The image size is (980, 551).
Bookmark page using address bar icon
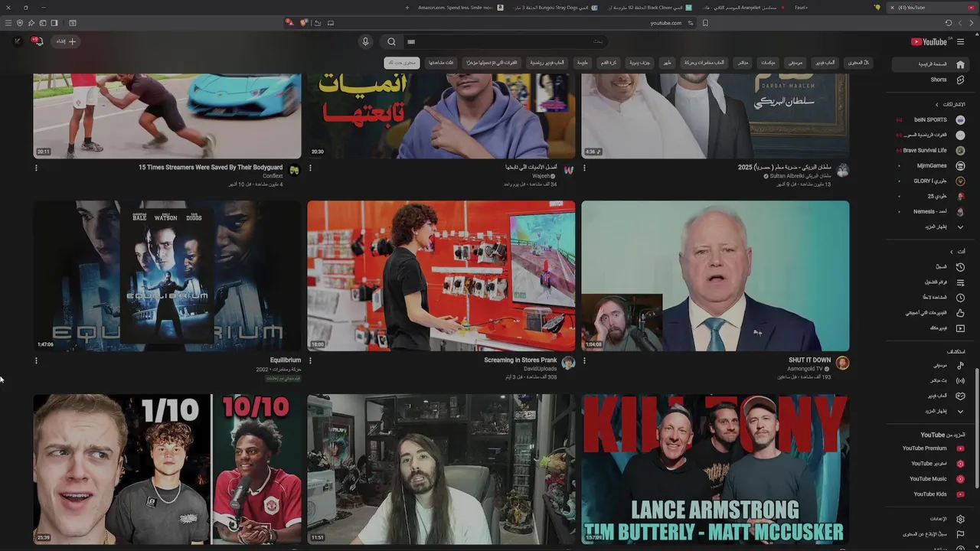tap(705, 23)
